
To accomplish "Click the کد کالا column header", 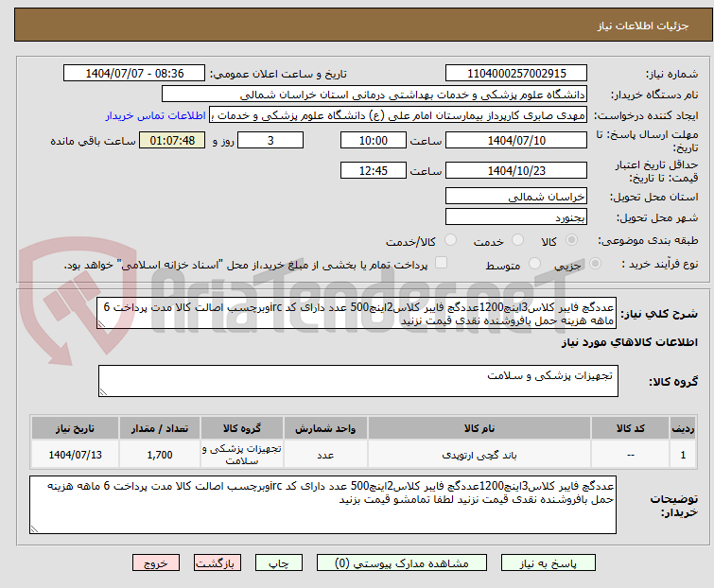I will pyautogui.click(x=630, y=428).
